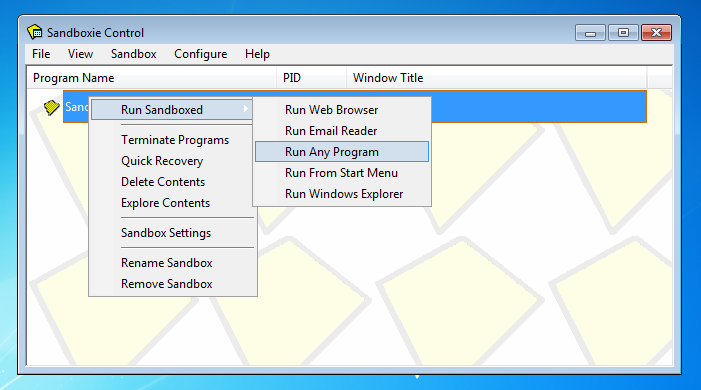
Task: Select Run Any Program
Action: 342,152
